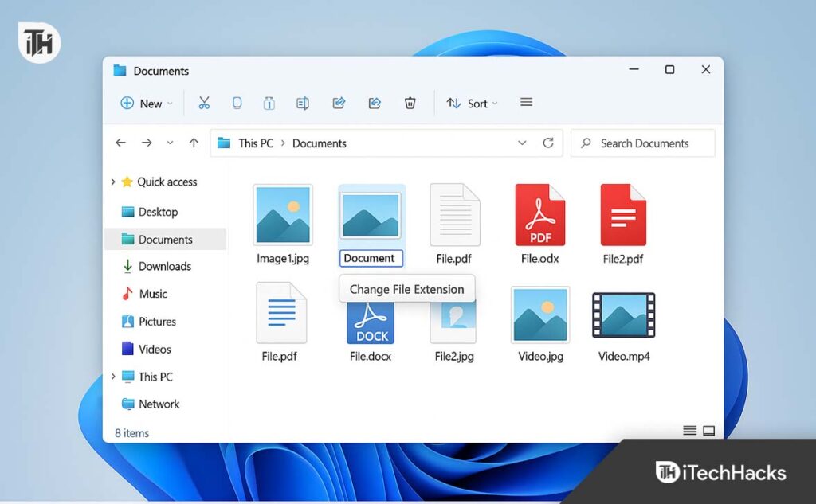
Task: Click the Refresh icon in the address bar
Action: pos(548,143)
